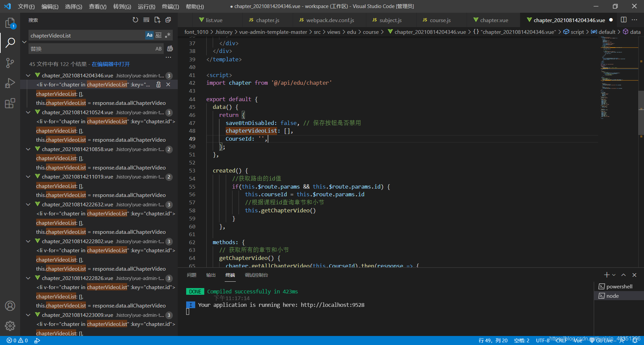Open terminal launch profile dropdown
Viewport: 644px width, 345px height.
click(x=614, y=275)
